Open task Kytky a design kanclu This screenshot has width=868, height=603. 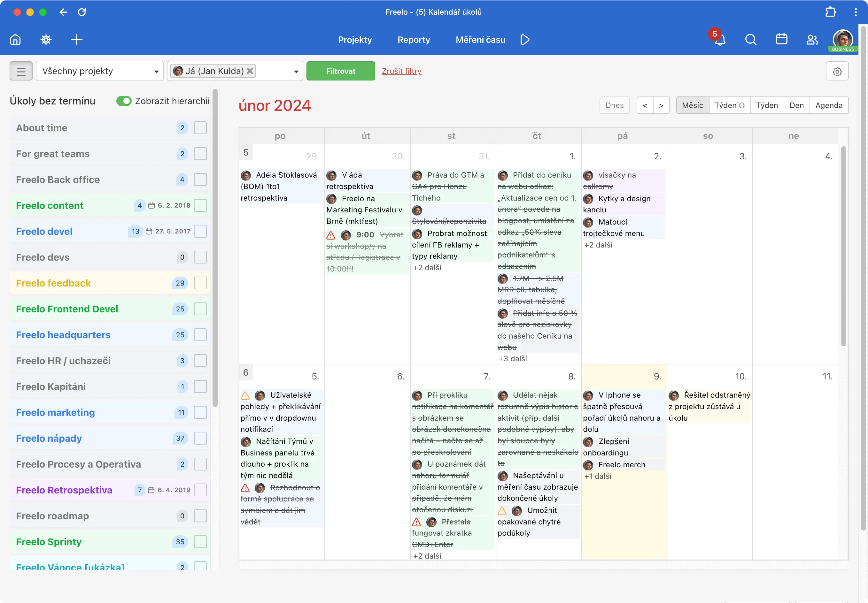tap(624, 204)
